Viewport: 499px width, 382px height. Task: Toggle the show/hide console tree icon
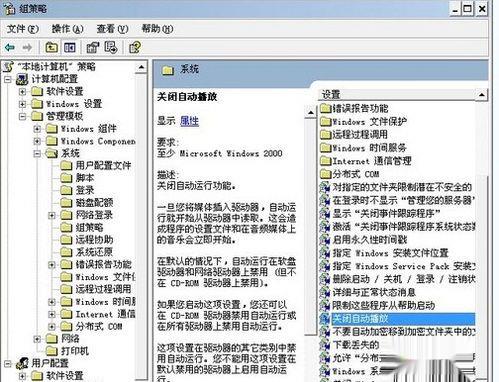click(70, 47)
